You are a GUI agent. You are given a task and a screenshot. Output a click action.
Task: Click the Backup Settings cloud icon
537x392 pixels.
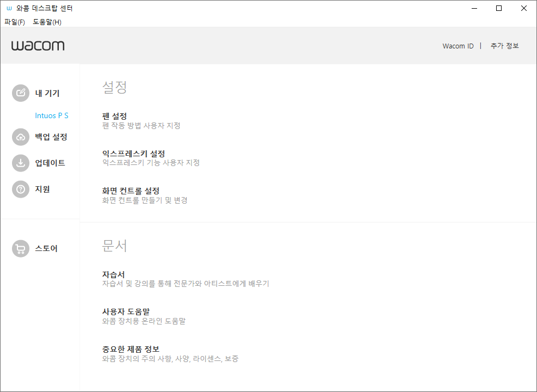pyautogui.click(x=21, y=137)
